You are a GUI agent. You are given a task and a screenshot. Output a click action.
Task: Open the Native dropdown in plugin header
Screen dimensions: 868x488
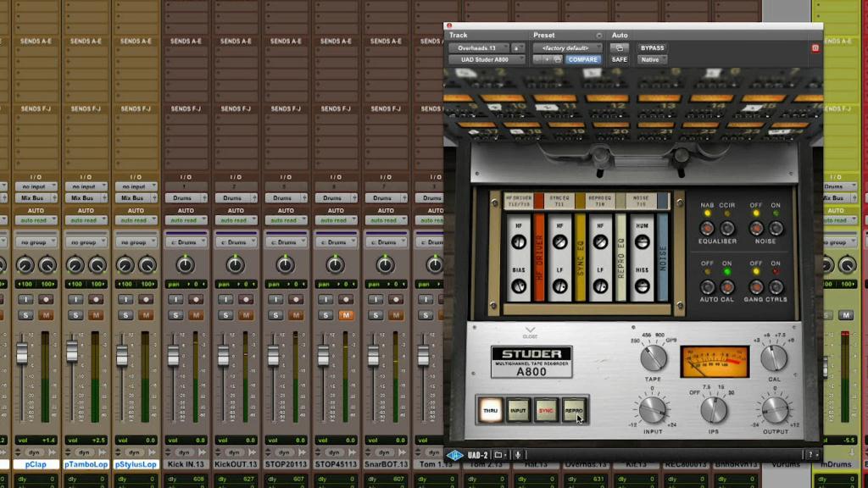click(x=652, y=59)
